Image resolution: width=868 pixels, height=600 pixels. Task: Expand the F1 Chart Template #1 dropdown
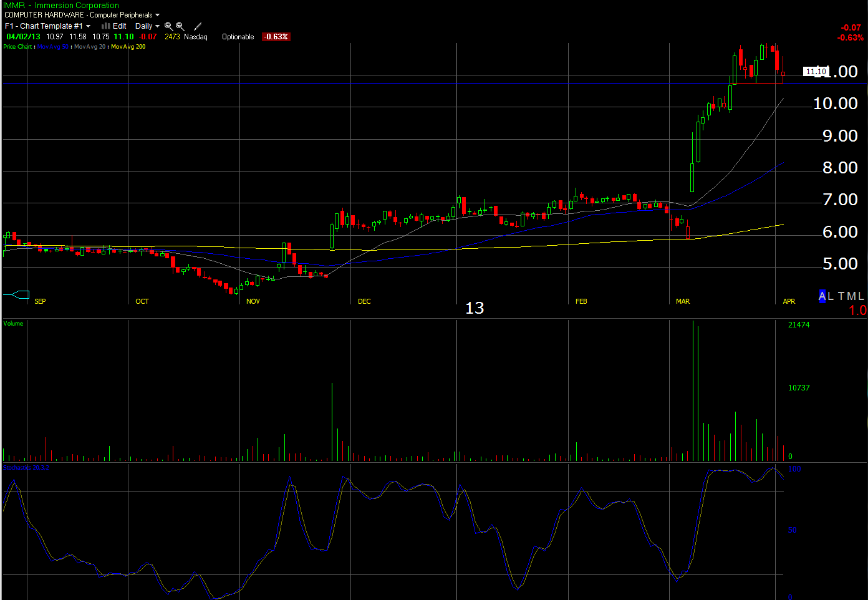(47, 26)
